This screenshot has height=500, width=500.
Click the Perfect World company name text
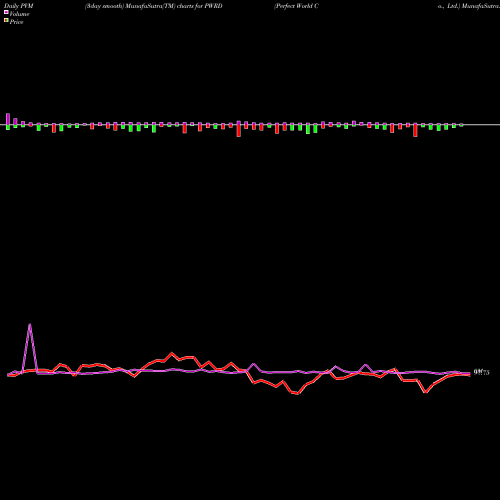coord(296,6)
